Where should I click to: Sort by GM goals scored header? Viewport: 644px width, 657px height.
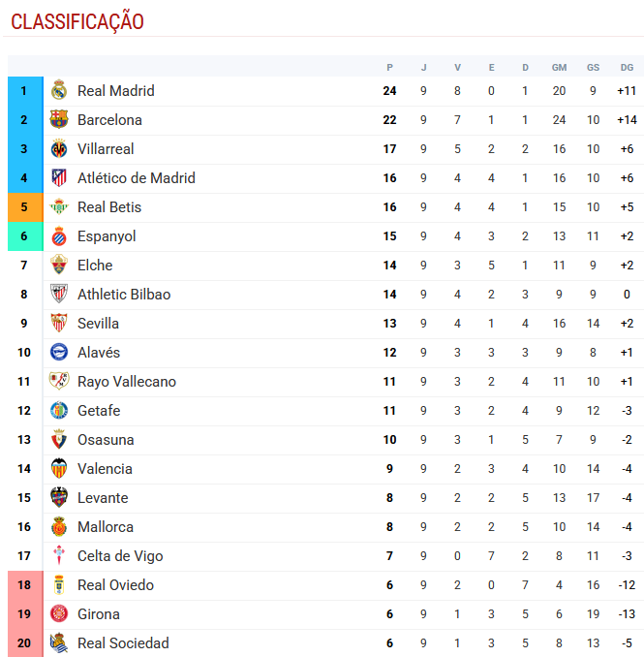pos(559,67)
